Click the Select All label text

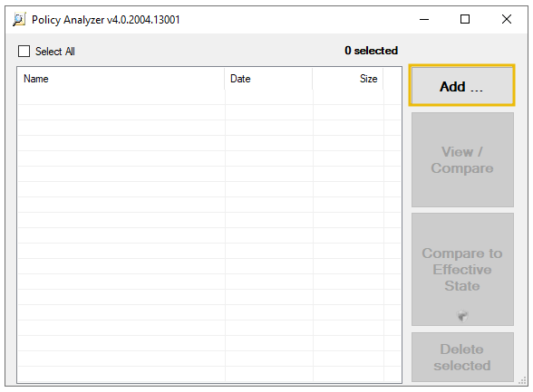point(55,52)
